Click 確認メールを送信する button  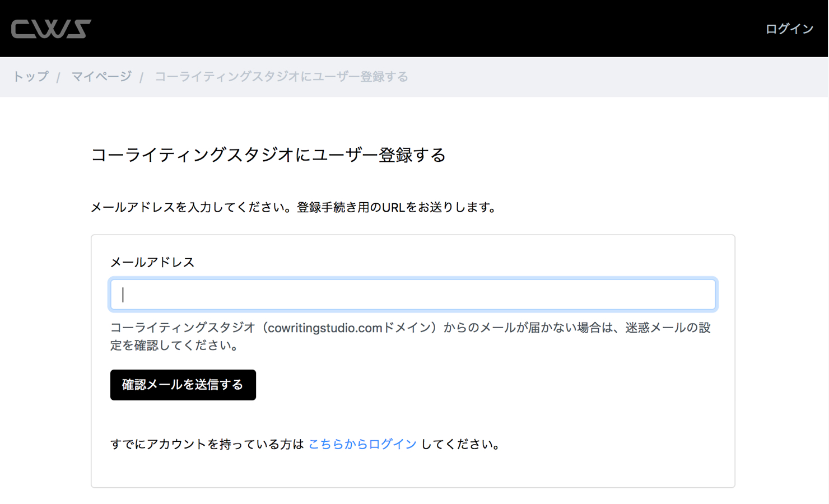click(183, 385)
